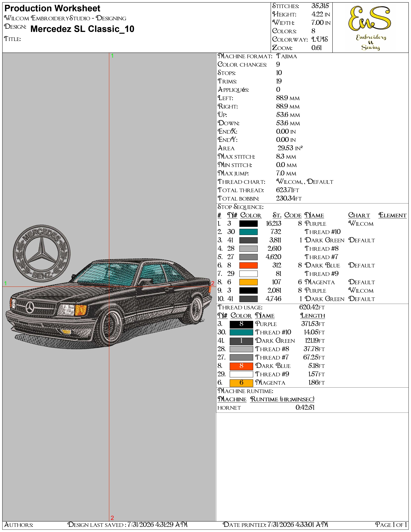Click the "Wilcom EmbroideryStudio - Designing" line
Viewport: 411px width, 532px height.
(x=65, y=18)
